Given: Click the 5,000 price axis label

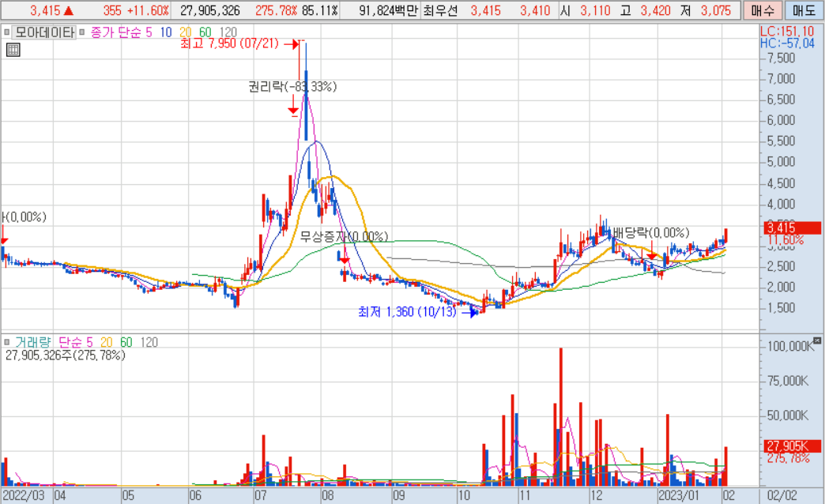Looking at the screenshot, I should click(782, 161).
